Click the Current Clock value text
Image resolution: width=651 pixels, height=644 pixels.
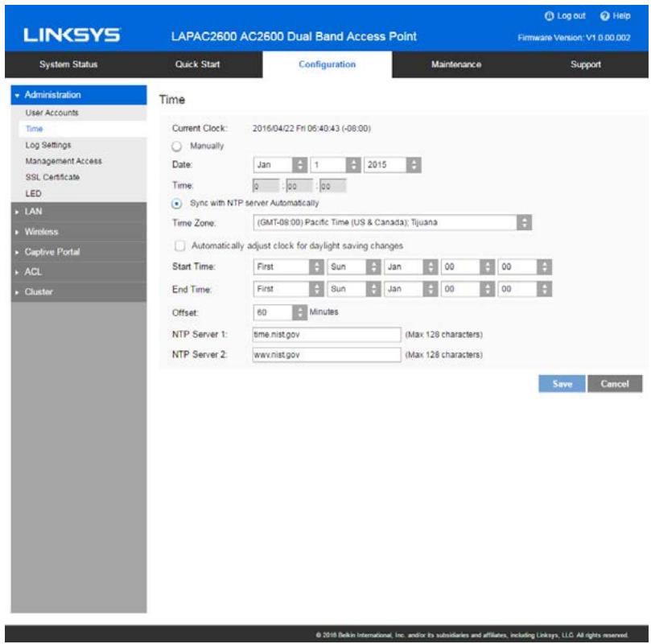(x=311, y=129)
